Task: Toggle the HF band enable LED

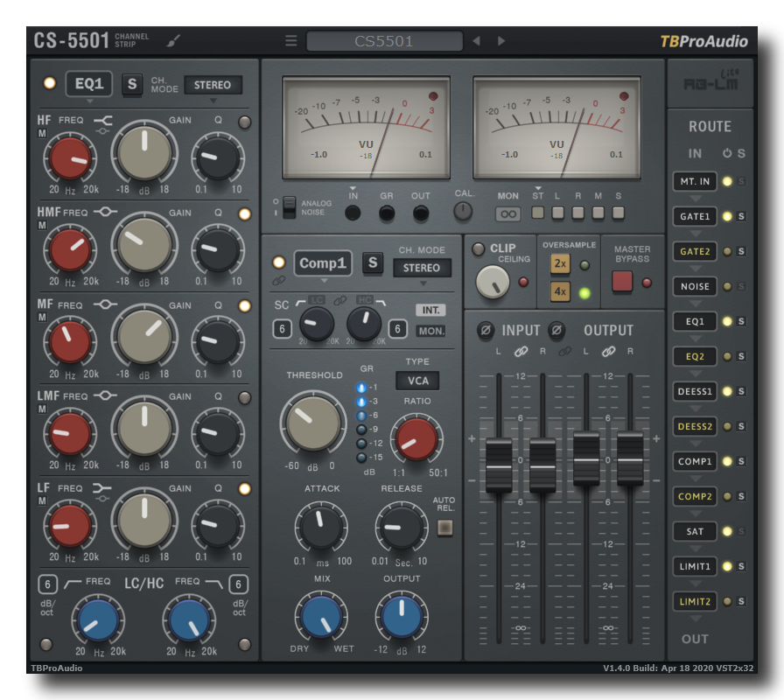Action: (x=244, y=122)
